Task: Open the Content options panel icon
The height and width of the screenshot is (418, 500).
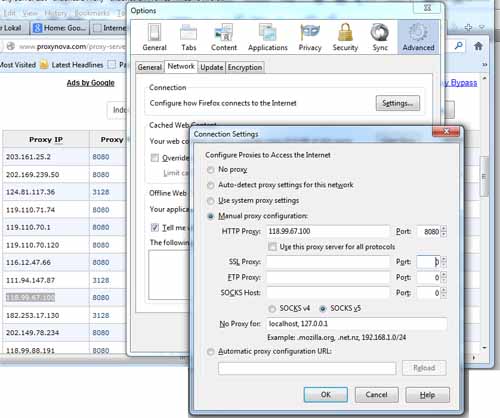Action: coord(224,37)
